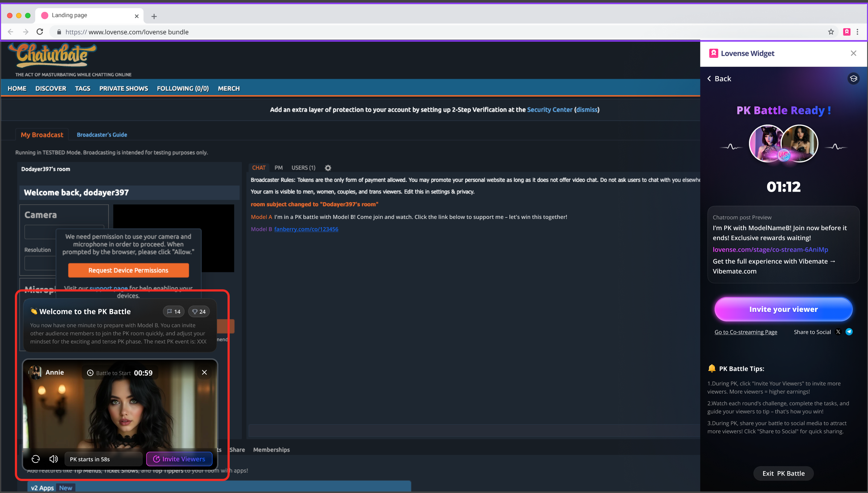Click the chat settings gear icon
868x493 pixels.
coord(328,168)
